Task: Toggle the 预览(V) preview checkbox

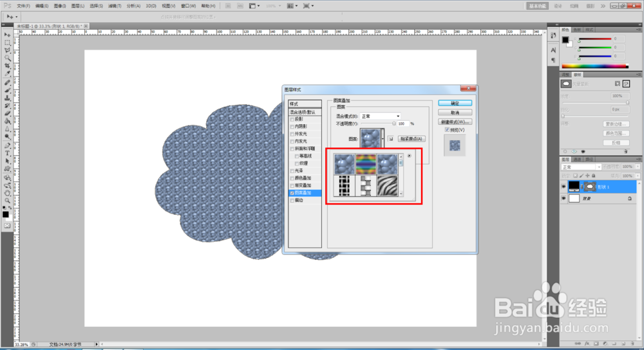Action: coord(448,130)
